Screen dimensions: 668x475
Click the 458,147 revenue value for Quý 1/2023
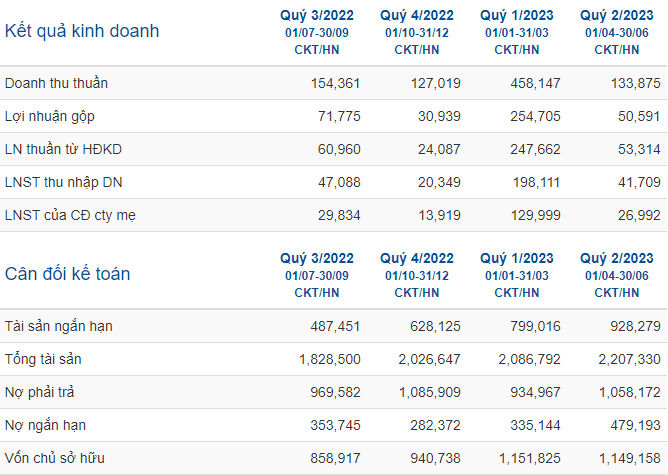(x=536, y=83)
